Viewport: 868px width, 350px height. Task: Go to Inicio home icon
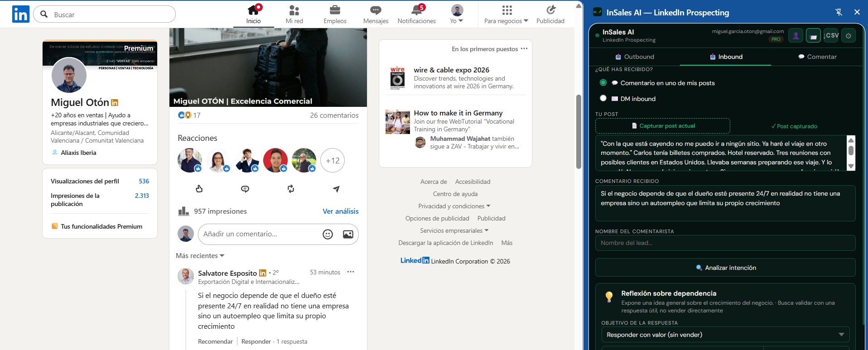(x=253, y=10)
